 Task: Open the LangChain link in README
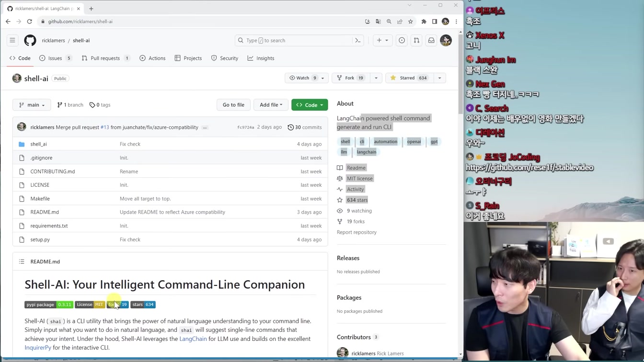click(193, 339)
